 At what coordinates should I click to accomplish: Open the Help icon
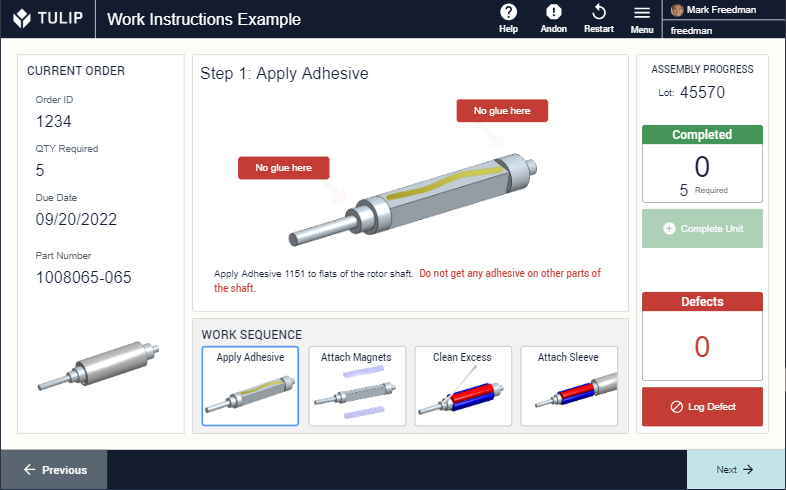(508, 12)
